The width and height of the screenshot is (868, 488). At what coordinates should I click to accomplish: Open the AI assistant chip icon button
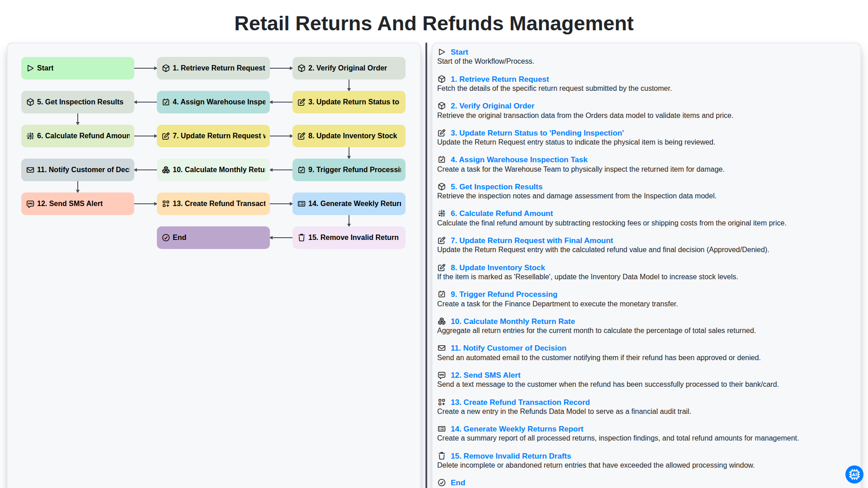(854, 474)
